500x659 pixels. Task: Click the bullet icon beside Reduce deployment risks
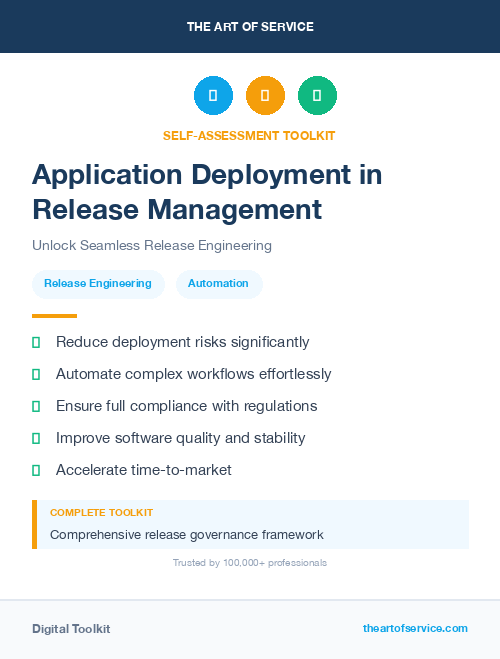[36, 342]
